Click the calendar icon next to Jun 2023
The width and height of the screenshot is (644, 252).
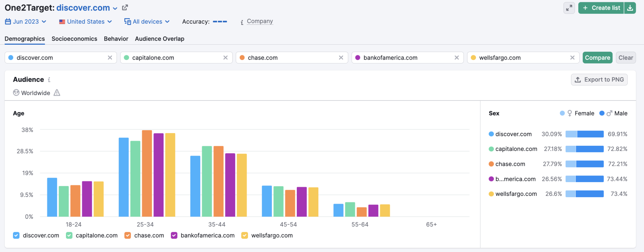tap(8, 21)
